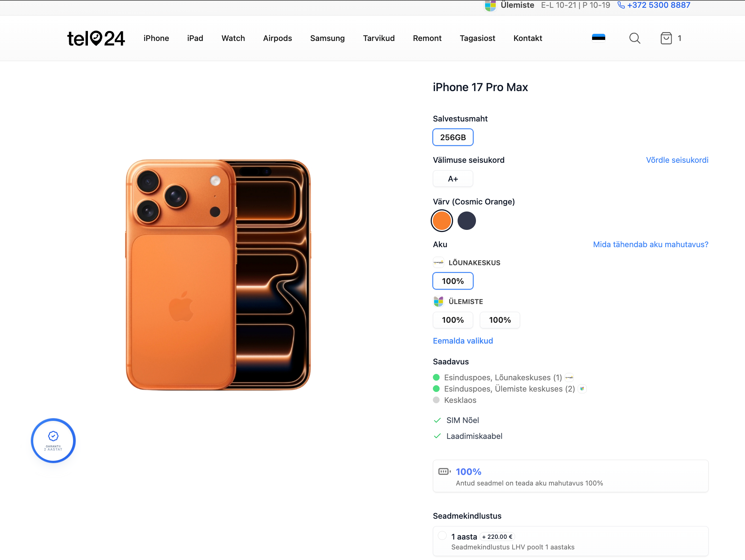745x560 pixels.
Task: Select 1 aasta device insurance radio button
Action: [x=442, y=536]
